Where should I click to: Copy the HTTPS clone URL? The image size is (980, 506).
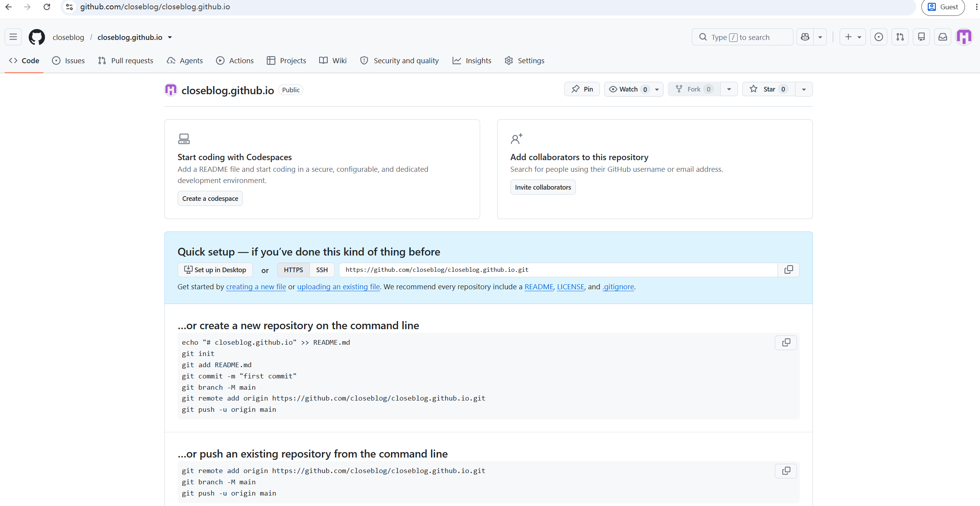point(788,270)
